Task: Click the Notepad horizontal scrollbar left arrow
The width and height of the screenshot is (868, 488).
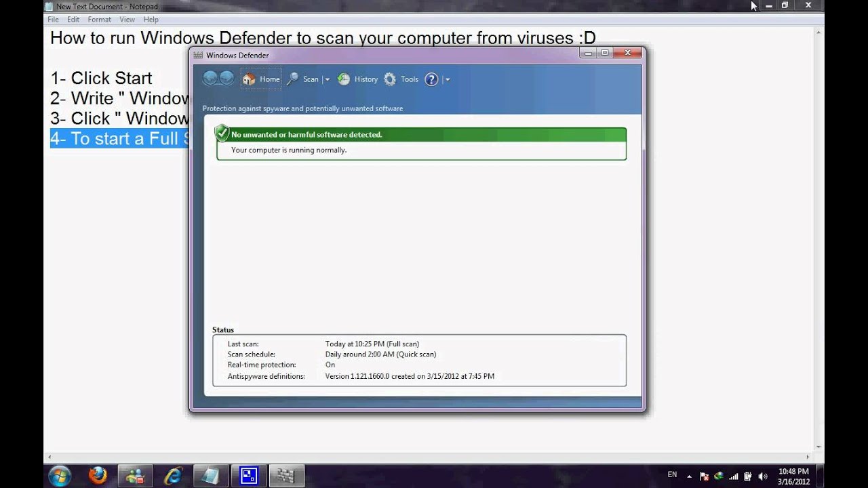Action: [x=48, y=457]
